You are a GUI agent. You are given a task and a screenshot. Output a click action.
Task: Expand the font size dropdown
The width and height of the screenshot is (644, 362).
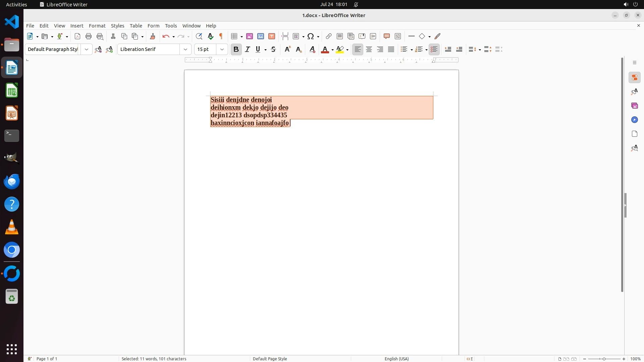tap(222, 50)
